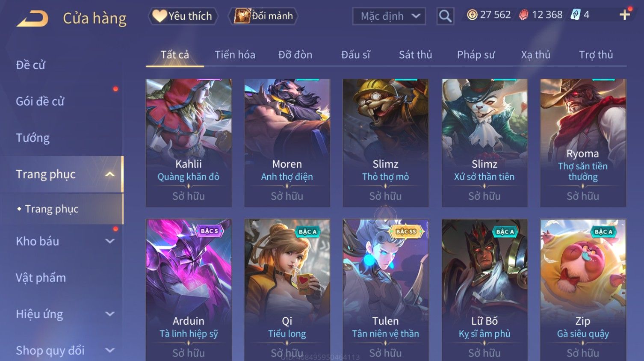Switch to the Tiến hóa tab
Viewport: 644px width, 361px height.
(235, 55)
